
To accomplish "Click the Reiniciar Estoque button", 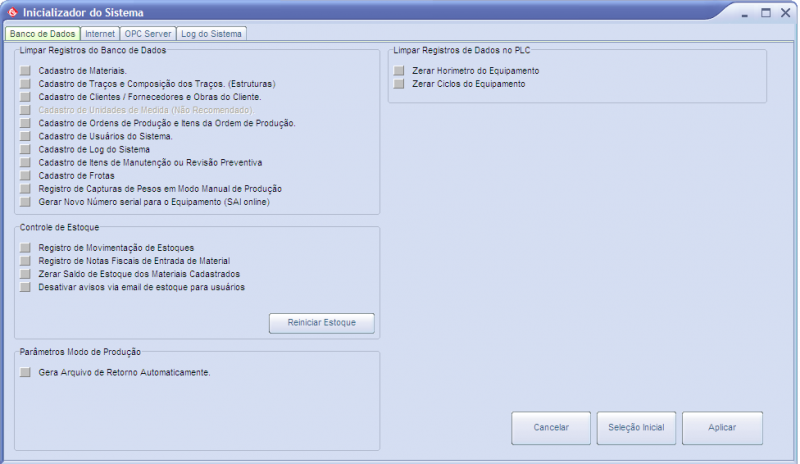I will pyautogui.click(x=322, y=323).
